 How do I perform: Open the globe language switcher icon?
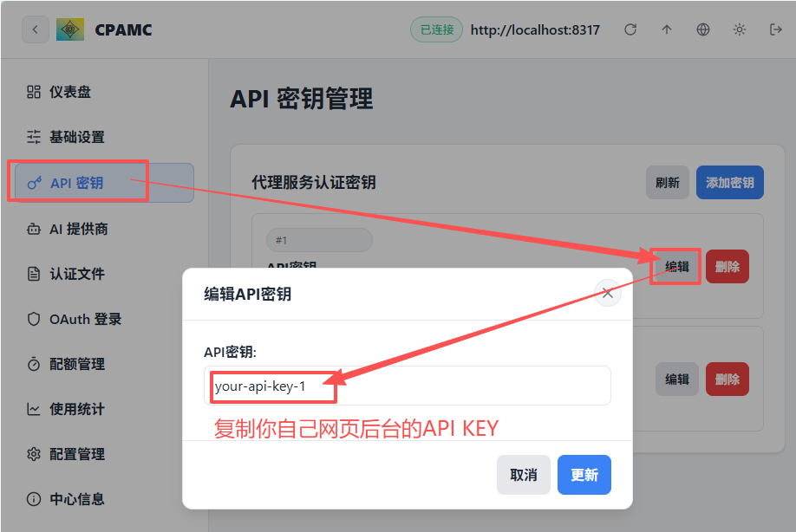tap(703, 29)
